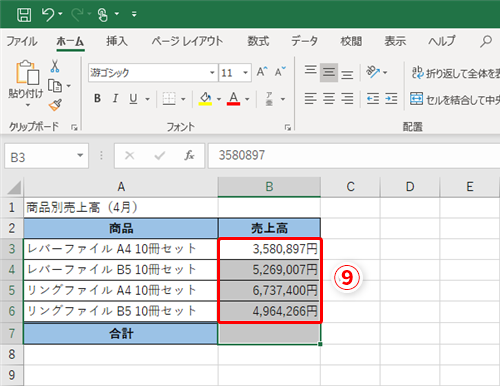
Task: Click the fx insert function icon
Action: pyautogui.click(x=189, y=155)
